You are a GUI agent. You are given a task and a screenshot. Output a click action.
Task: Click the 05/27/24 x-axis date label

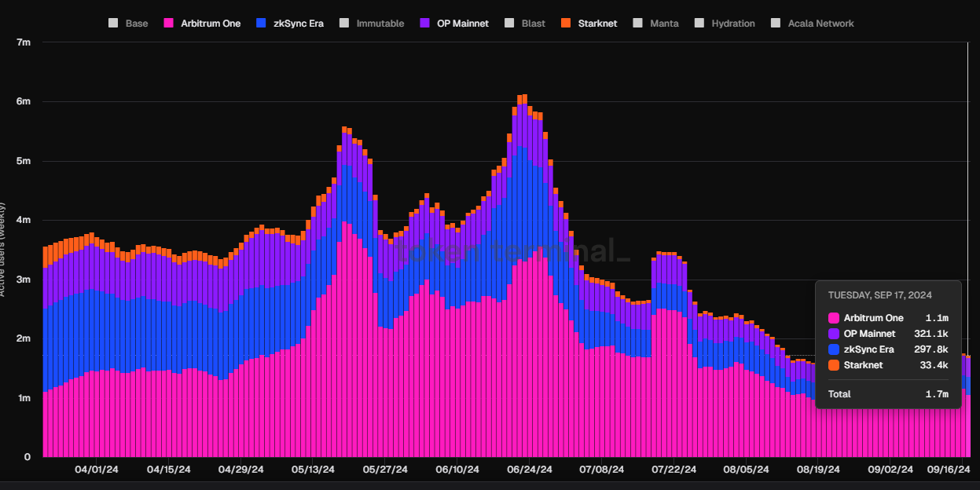(385, 470)
